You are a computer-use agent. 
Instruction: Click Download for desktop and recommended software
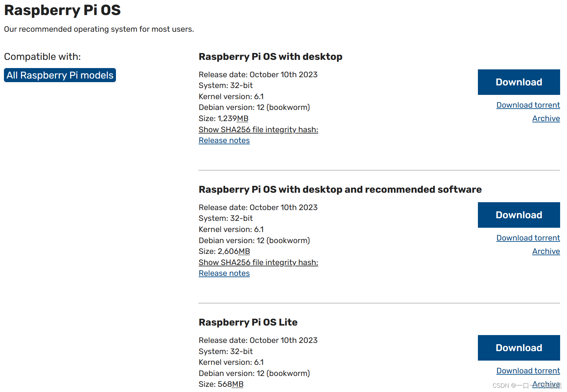519,215
